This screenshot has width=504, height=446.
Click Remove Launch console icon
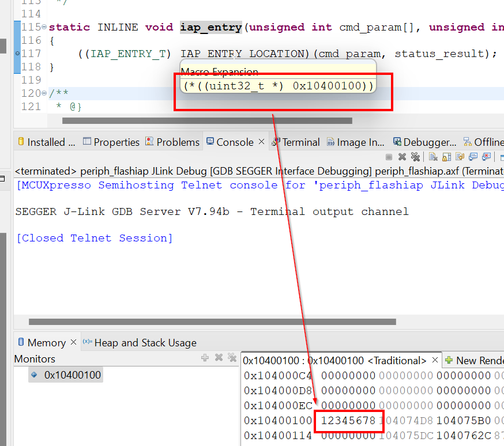point(402,157)
